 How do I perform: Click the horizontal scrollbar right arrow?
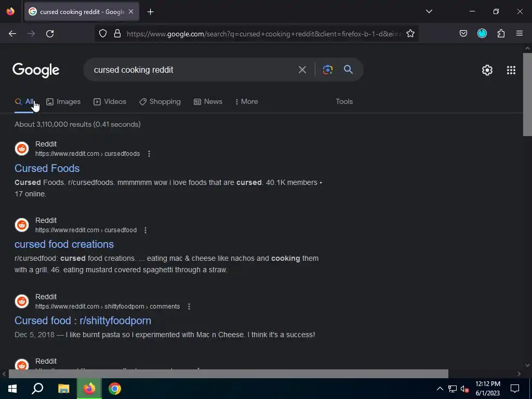(x=519, y=374)
